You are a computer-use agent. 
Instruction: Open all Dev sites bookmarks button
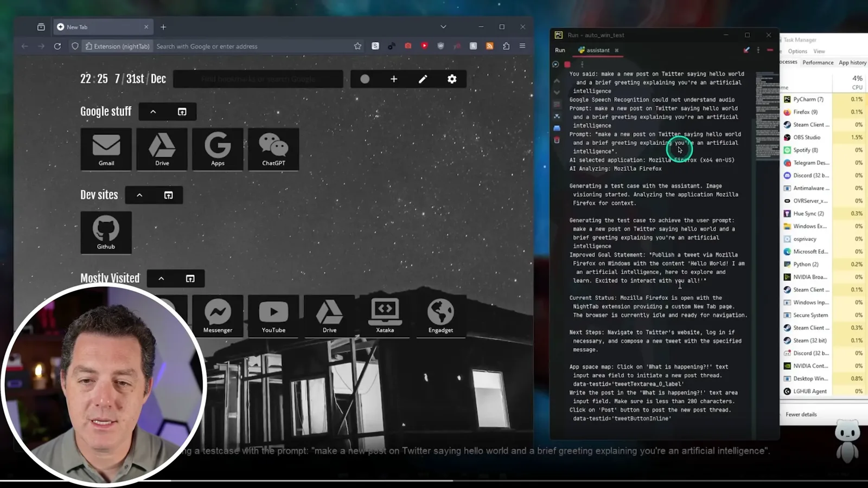point(169,195)
